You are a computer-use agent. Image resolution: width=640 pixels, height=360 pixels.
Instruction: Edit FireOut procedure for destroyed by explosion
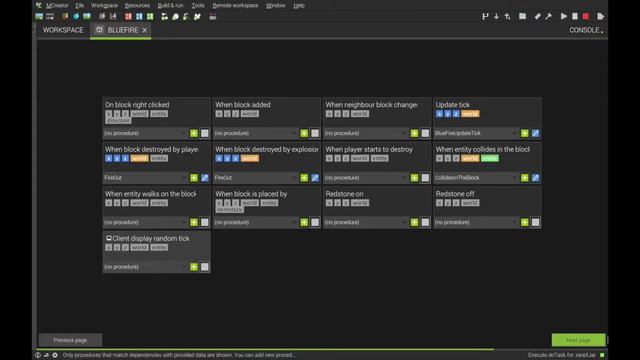tap(315, 178)
